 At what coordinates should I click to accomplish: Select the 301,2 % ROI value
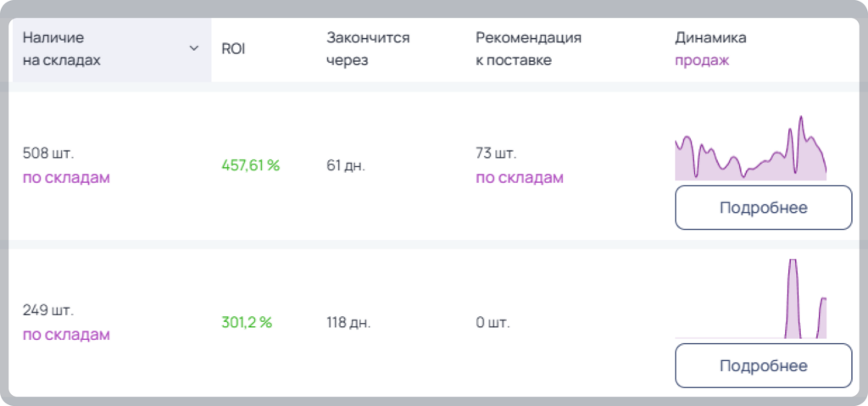point(247,322)
